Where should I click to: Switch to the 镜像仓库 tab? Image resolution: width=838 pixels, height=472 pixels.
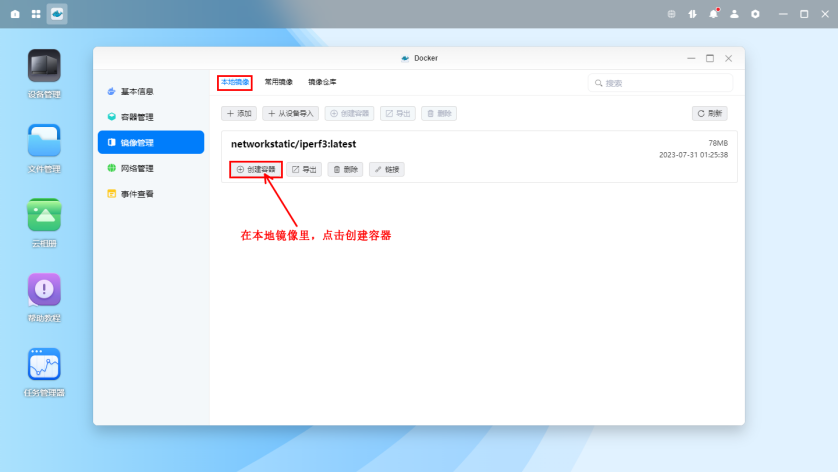pyautogui.click(x=322, y=82)
